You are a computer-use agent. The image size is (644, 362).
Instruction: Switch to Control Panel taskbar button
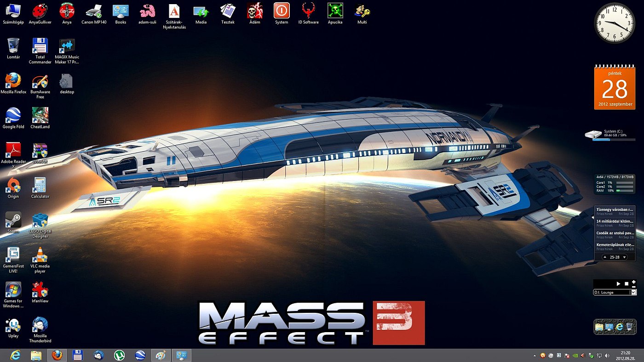182,355
